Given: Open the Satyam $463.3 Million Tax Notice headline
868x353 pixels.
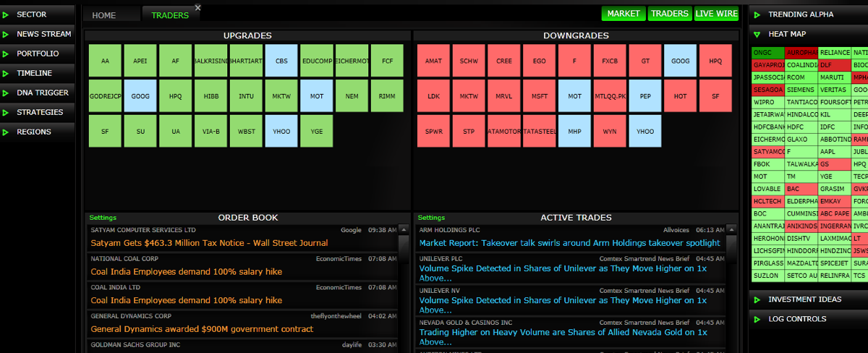Looking at the screenshot, I should [x=209, y=243].
